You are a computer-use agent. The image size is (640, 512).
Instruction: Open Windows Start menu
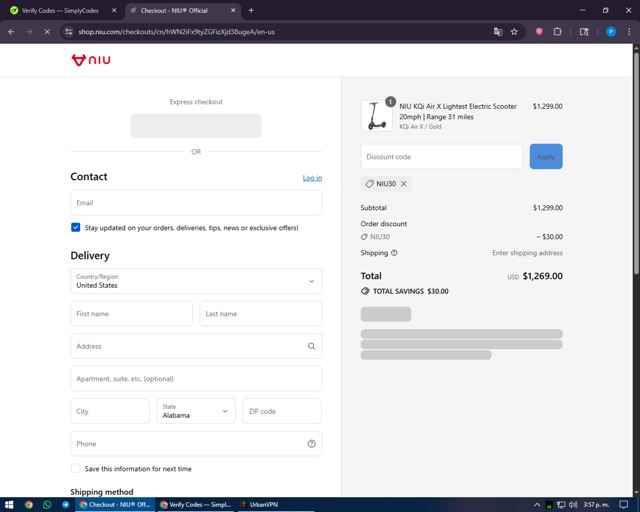(x=9, y=505)
